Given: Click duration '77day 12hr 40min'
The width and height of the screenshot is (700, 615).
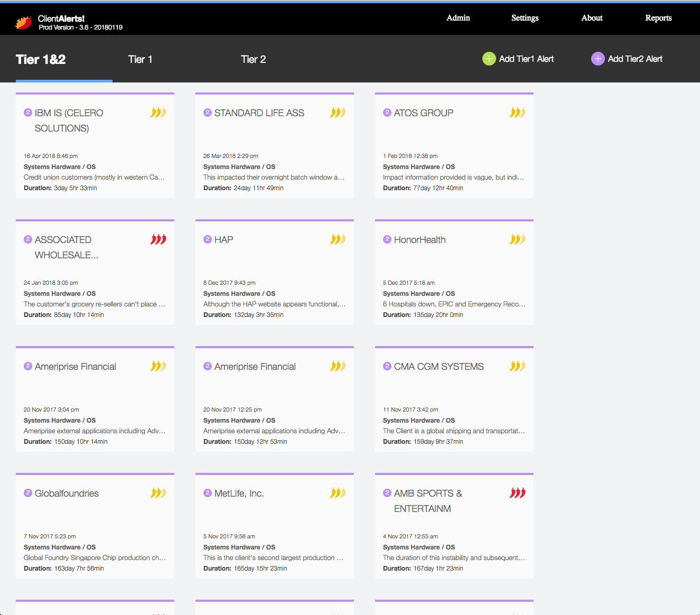Looking at the screenshot, I should coord(438,188).
